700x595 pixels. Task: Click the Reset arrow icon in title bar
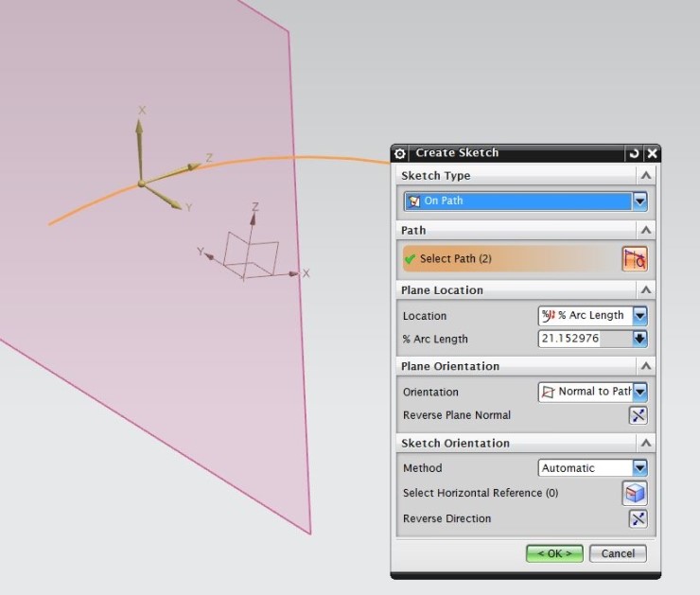click(x=634, y=153)
